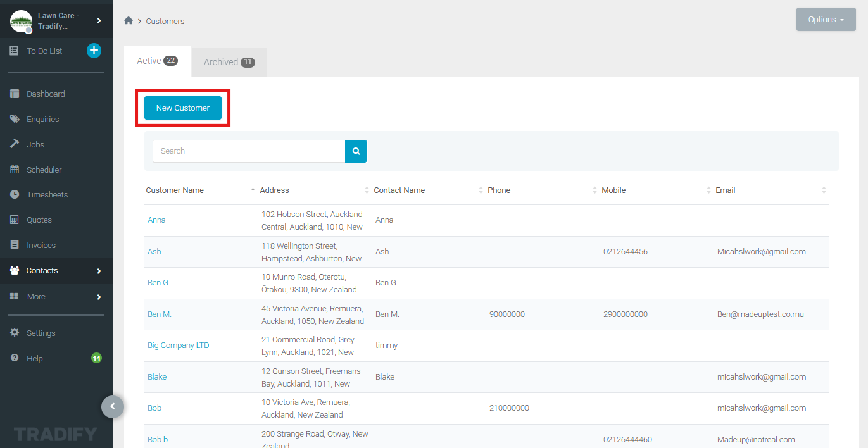Open the Help notifications badge showing 14
Screen dimensions: 868x448
click(x=96, y=358)
